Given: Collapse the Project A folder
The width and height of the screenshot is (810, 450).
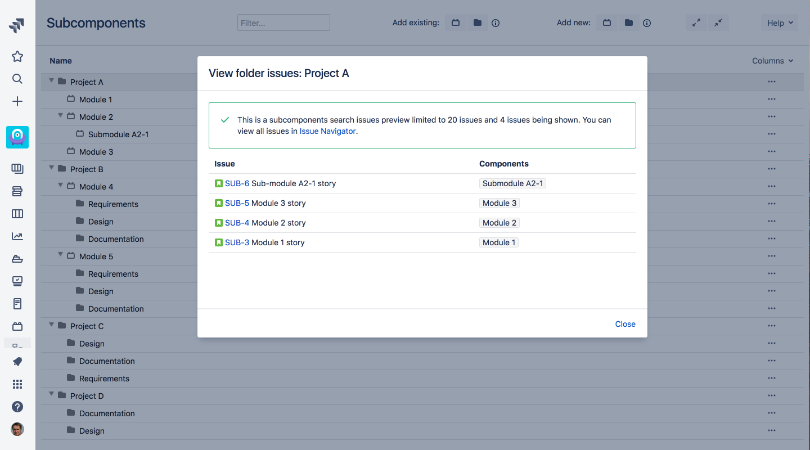Looking at the screenshot, I should (51, 82).
